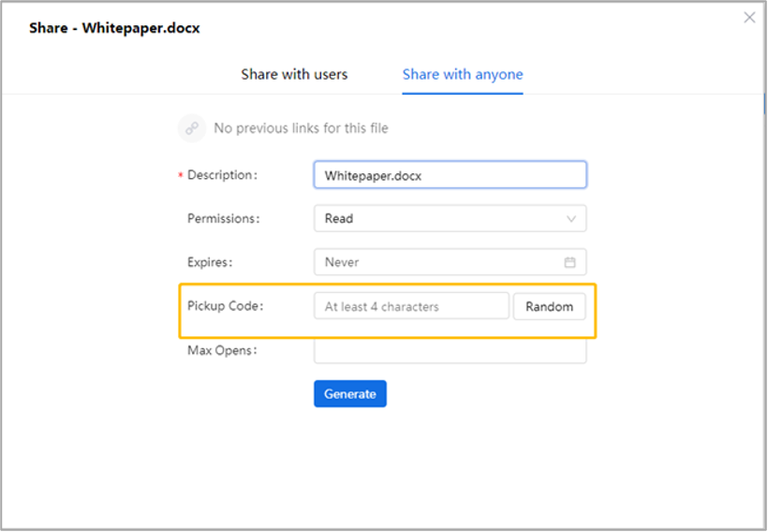Open the calendar icon in Expires field

click(569, 262)
